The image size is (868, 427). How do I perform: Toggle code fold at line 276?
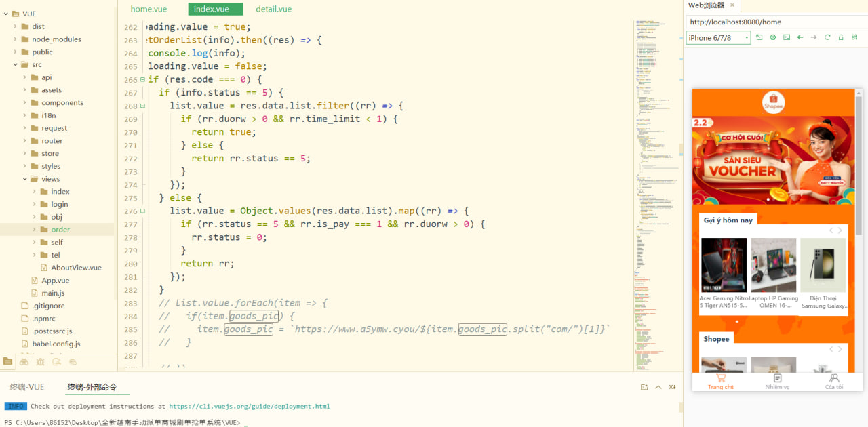pos(143,211)
